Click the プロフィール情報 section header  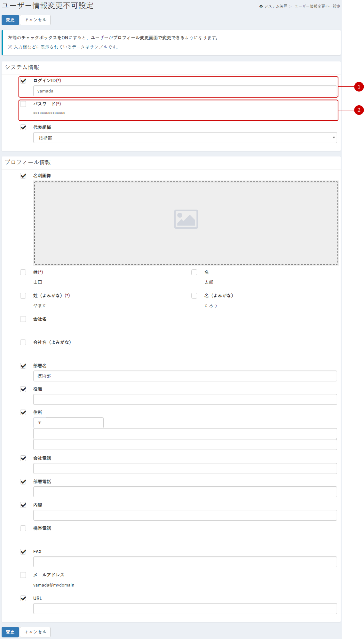(28, 162)
